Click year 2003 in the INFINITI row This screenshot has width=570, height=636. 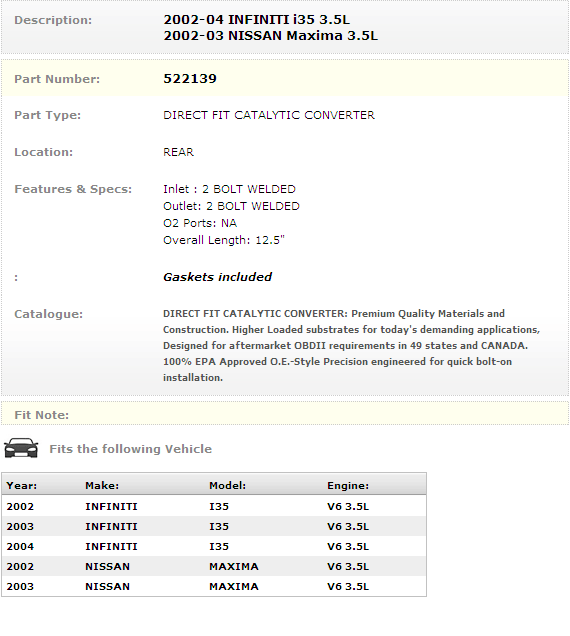click(x=20, y=526)
